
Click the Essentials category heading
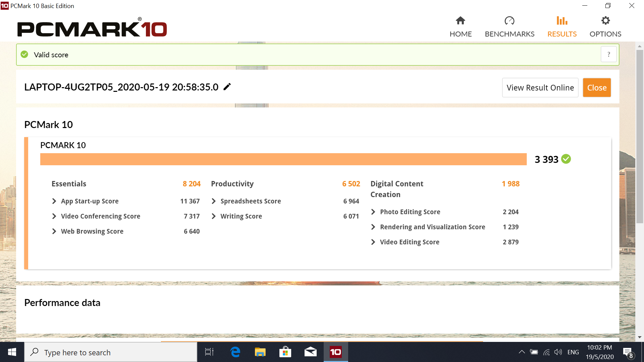[69, 184]
